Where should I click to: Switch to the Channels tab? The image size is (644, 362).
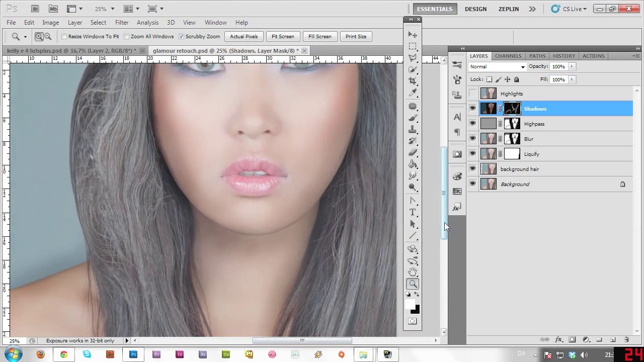coord(508,56)
